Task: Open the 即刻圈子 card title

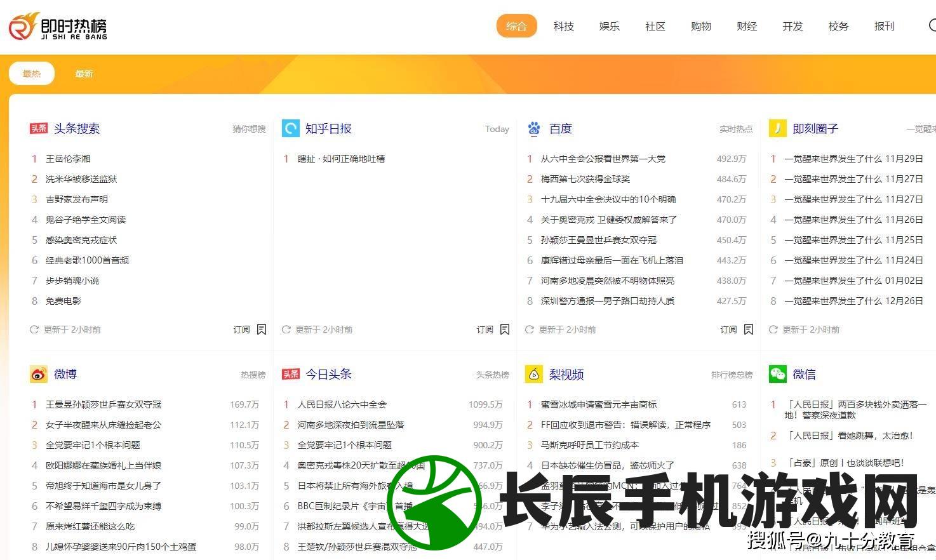Action: pyautogui.click(x=815, y=128)
